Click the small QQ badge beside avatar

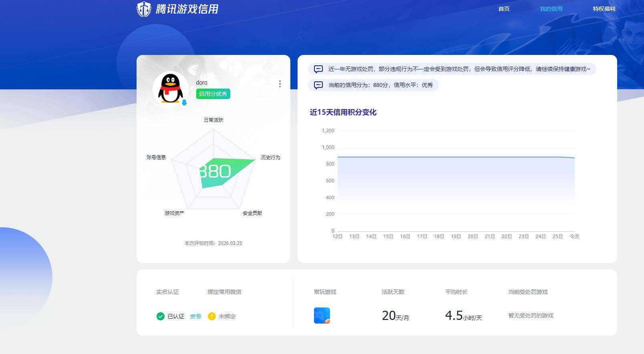184,103
